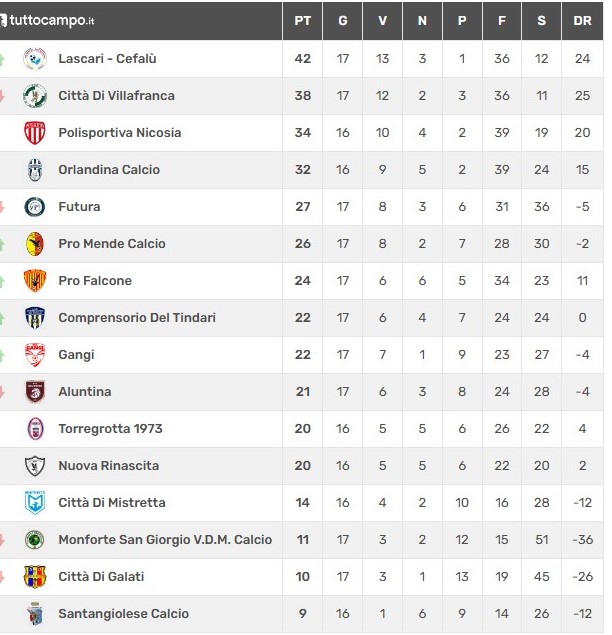Open the Città Di Galati striped crest
The width and height of the screenshot is (612, 635).
click(x=35, y=577)
